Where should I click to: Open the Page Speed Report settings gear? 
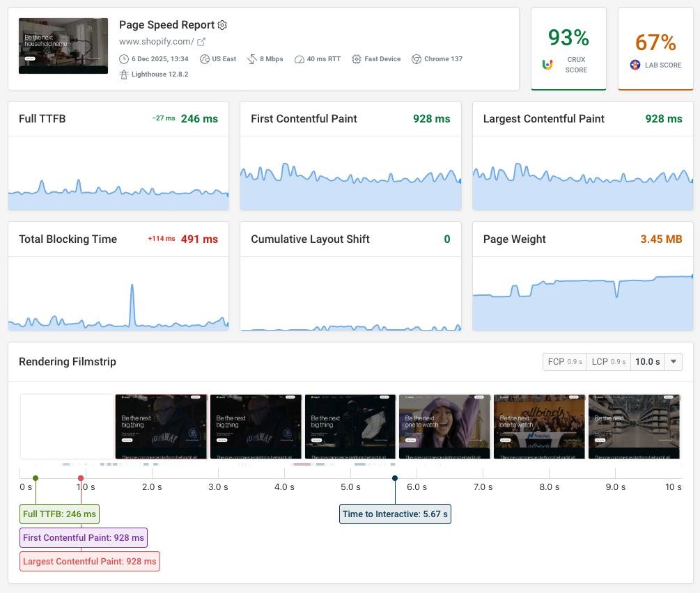click(x=222, y=24)
